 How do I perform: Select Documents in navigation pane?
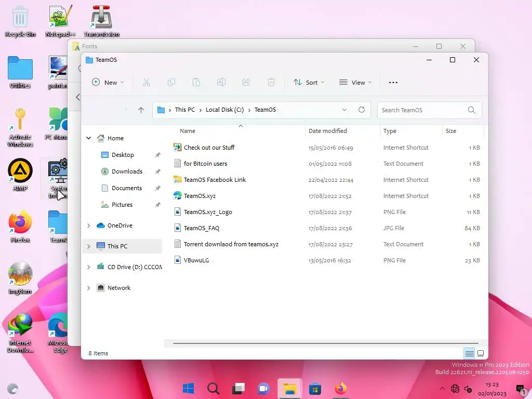coord(127,188)
